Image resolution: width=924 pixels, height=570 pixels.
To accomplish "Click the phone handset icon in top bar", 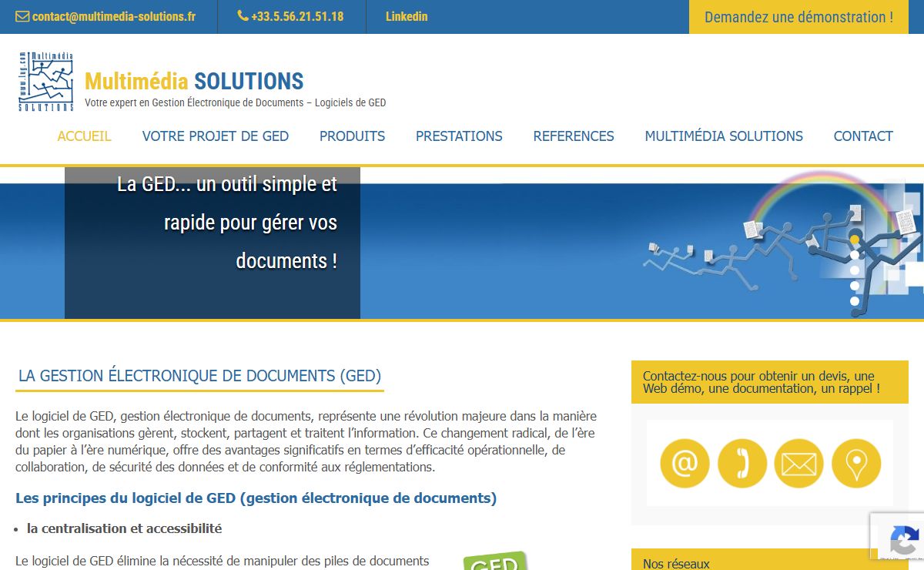I will tap(243, 15).
